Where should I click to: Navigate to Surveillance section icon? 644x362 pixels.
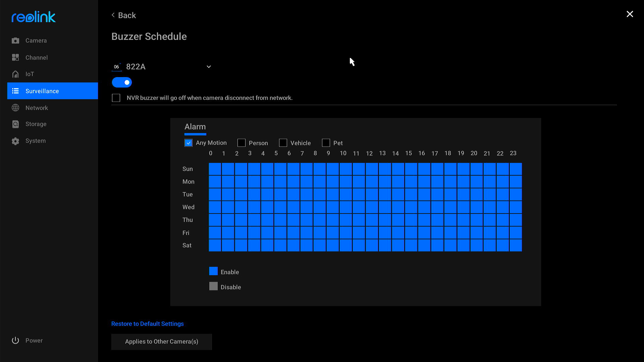point(16,91)
